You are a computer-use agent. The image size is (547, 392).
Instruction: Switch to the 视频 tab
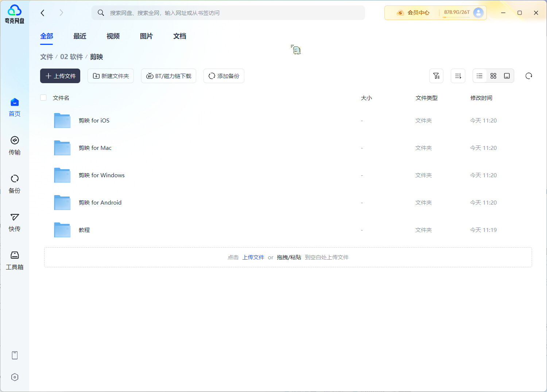113,36
